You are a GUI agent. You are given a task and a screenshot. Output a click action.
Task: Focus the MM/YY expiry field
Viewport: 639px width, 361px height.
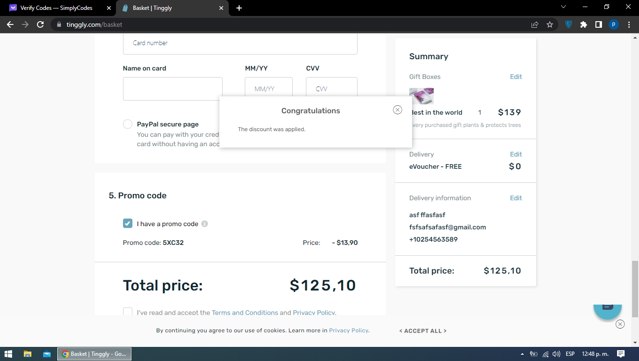[x=269, y=87]
